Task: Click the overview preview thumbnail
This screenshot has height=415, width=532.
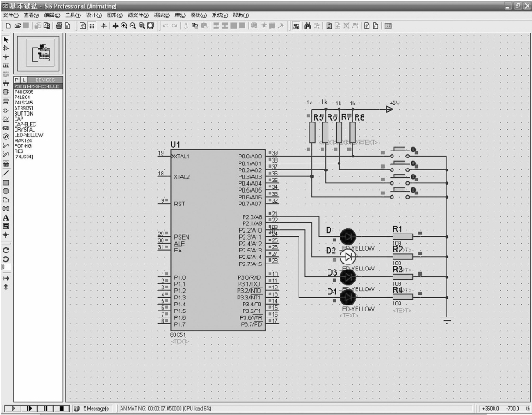Action: tap(38, 54)
